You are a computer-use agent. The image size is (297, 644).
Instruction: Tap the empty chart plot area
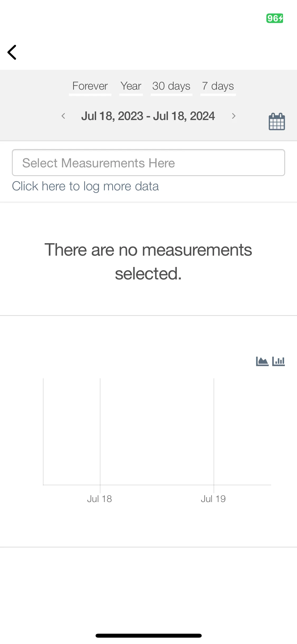157,431
